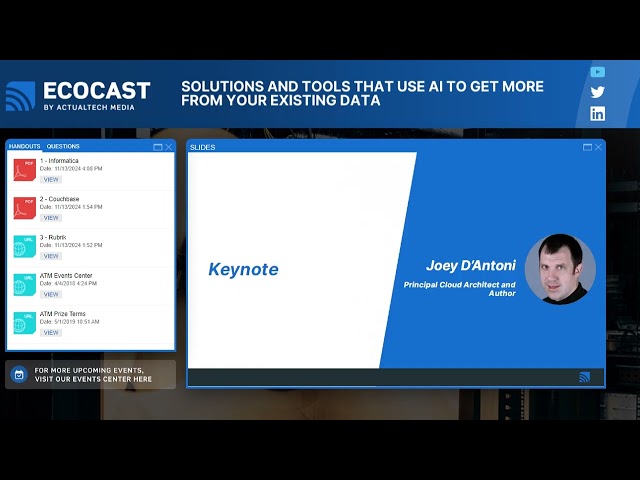The image size is (640, 480).
Task: Click the '1 - Informatica' title text
Action: point(59,161)
